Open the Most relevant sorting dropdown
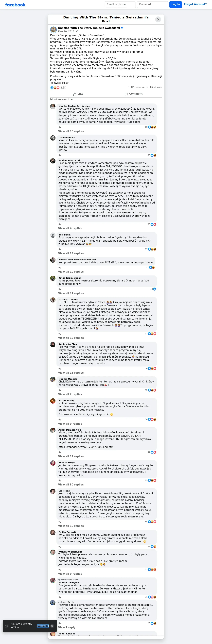The image size is (212, 644). pos(61,100)
